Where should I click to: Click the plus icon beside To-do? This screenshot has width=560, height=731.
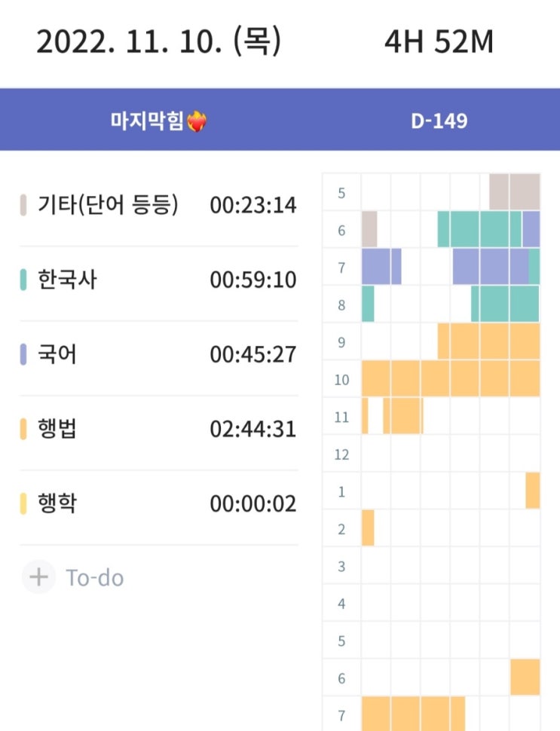(x=38, y=577)
